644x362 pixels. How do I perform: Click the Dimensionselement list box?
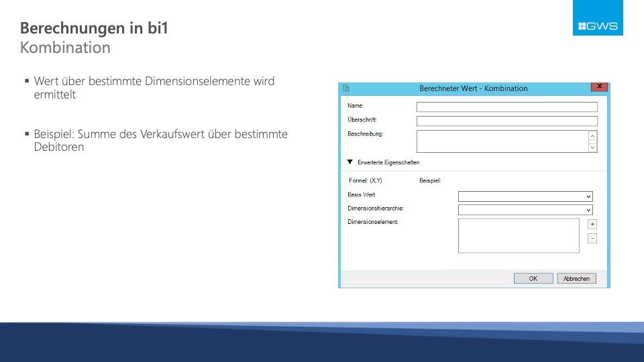(x=519, y=235)
